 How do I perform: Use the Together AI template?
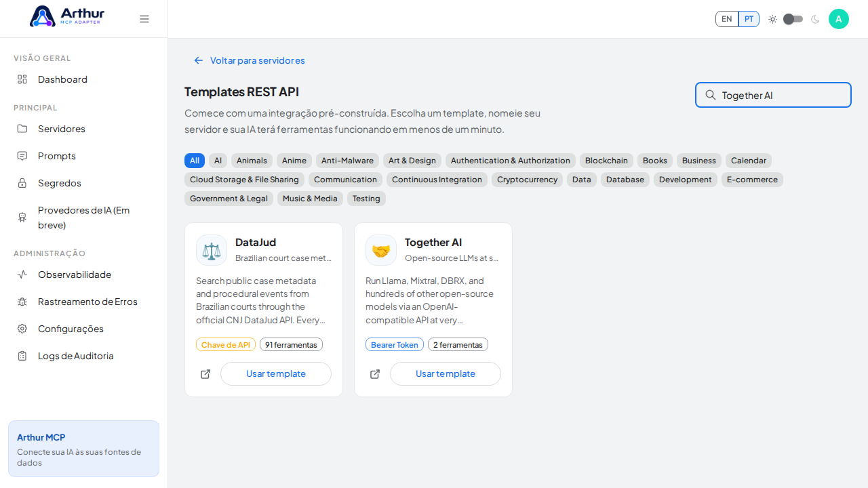tap(446, 374)
